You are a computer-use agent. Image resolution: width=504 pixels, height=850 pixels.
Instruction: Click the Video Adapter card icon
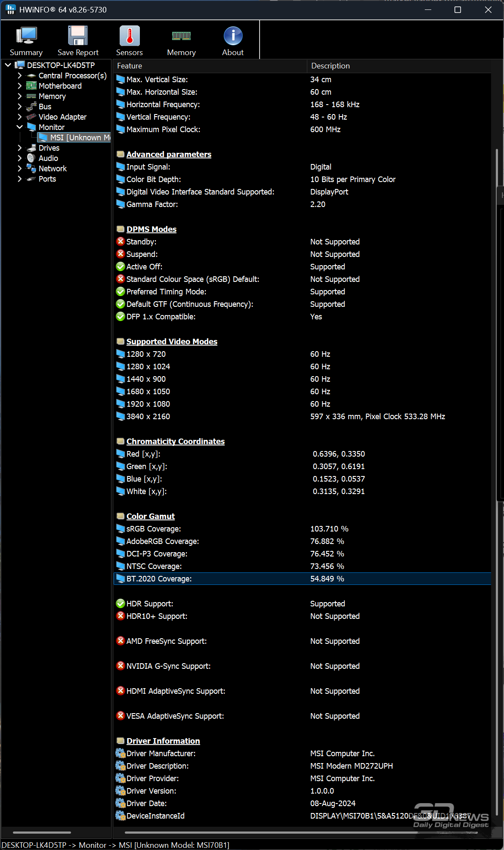[x=31, y=117]
